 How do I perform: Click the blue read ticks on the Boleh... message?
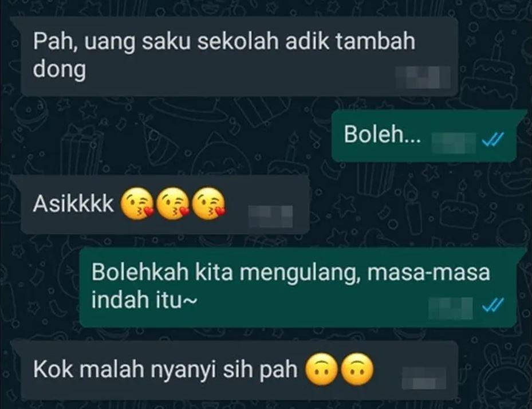coord(493,139)
